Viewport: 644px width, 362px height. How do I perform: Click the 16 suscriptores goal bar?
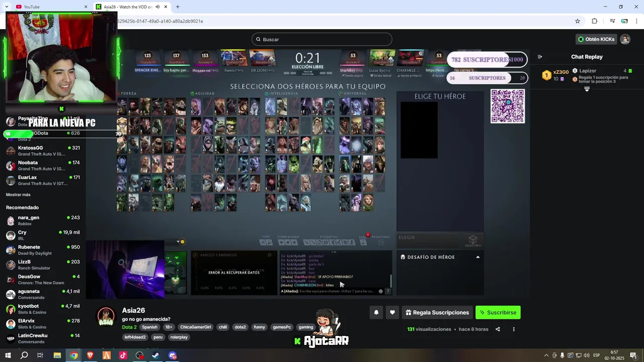487,78
